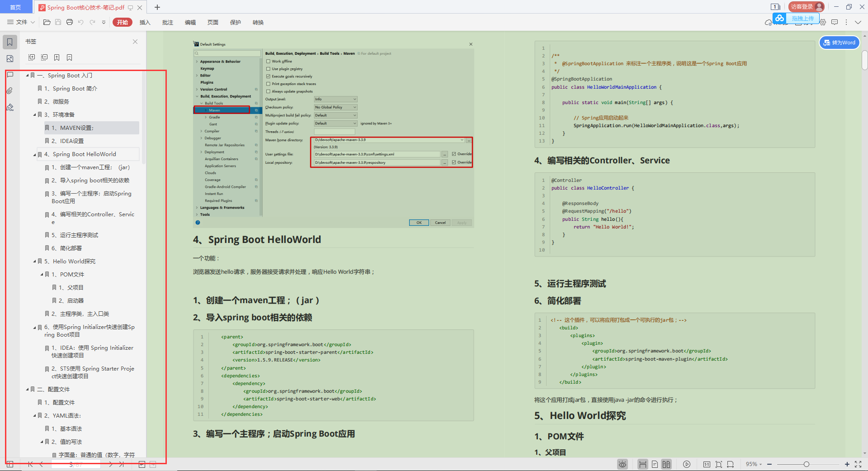
Task: Go to last page icon
Action: [122, 464]
